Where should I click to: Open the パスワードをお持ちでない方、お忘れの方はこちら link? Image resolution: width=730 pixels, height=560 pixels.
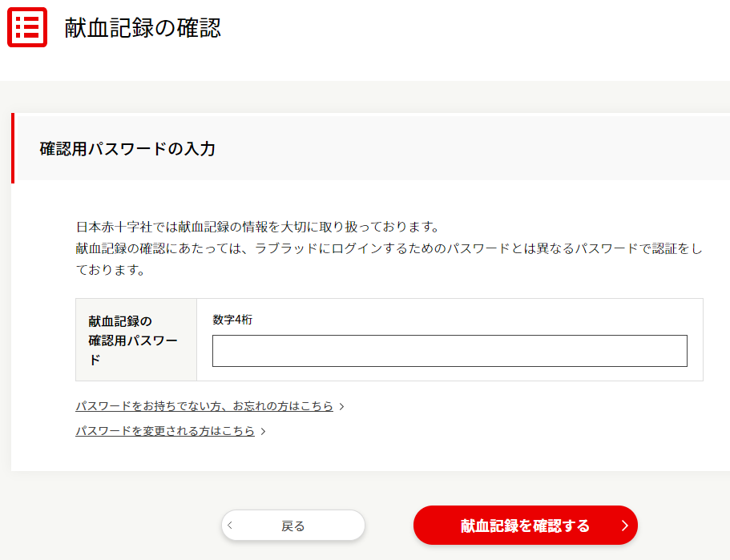click(204, 406)
